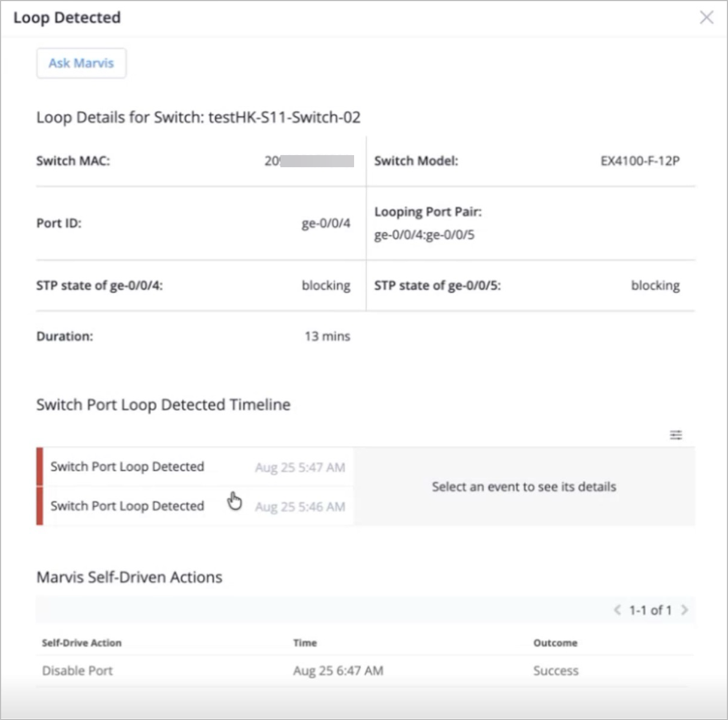The height and width of the screenshot is (720, 728).
Task: Click the Time column header
Action: click(305, 642)
